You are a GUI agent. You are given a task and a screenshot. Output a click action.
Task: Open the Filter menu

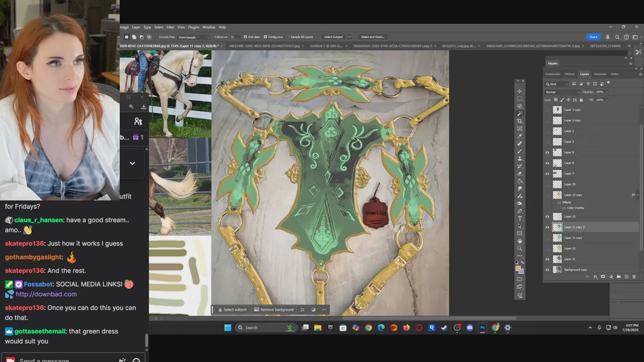(x=170, y=27)
